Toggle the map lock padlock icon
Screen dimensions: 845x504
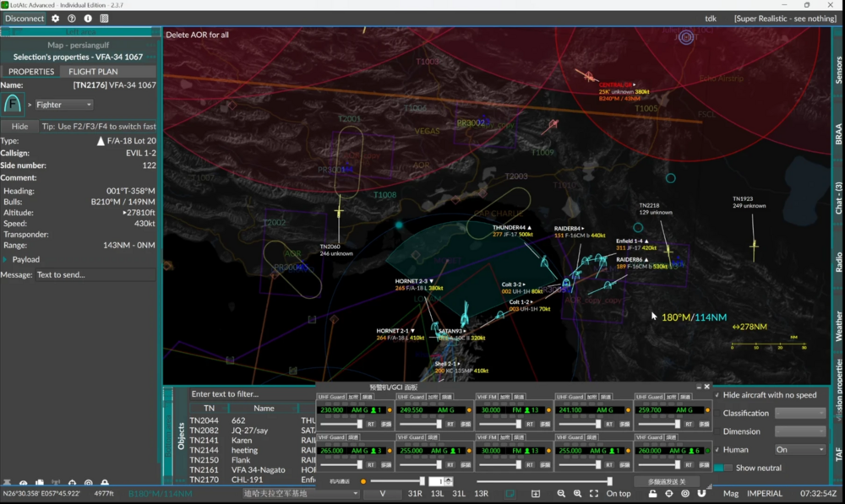pos(652,494)
